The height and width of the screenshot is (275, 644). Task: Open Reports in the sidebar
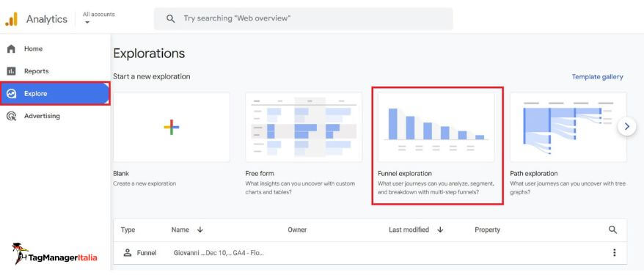[x=55, y=71]
